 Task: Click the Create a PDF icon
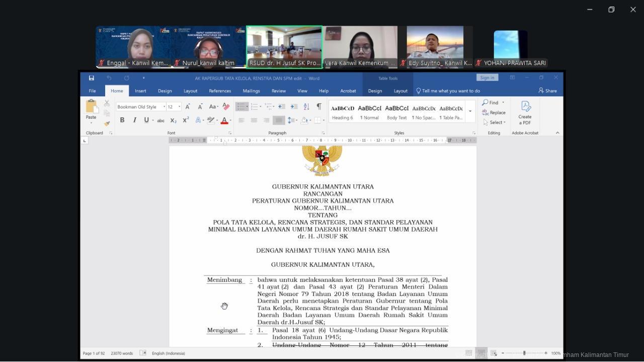pos(525,113)
